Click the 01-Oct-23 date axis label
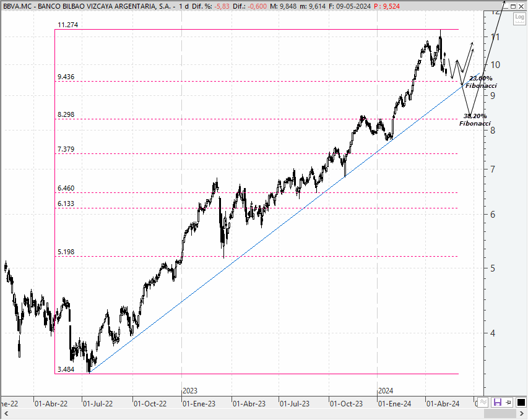The height and width of the screenshot is (420, 528). (346, 403)
